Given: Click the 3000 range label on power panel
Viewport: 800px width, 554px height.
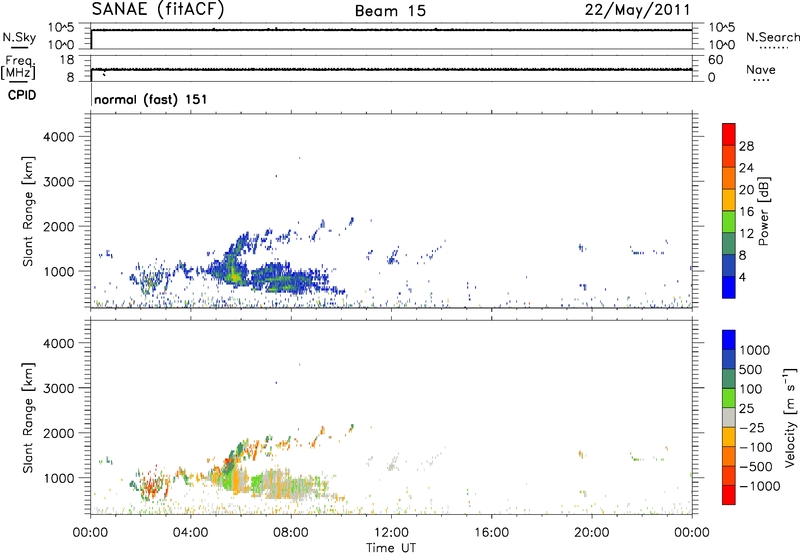Looking at the screenshot, I should [x=58, y=182].
